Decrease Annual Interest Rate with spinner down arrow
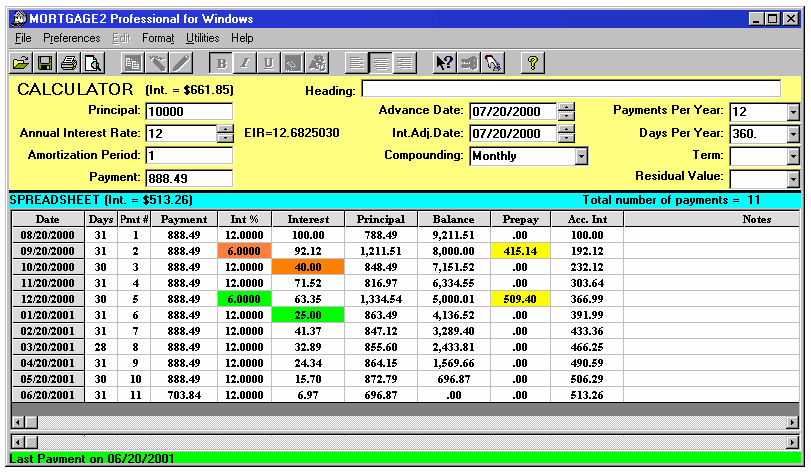 click(225, 138)
